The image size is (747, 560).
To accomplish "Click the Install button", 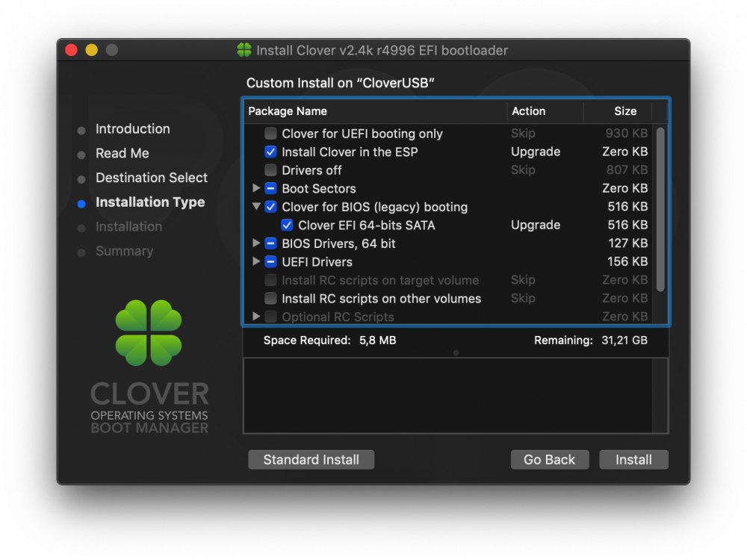I will pyautogui.click(x=633, y=459).
